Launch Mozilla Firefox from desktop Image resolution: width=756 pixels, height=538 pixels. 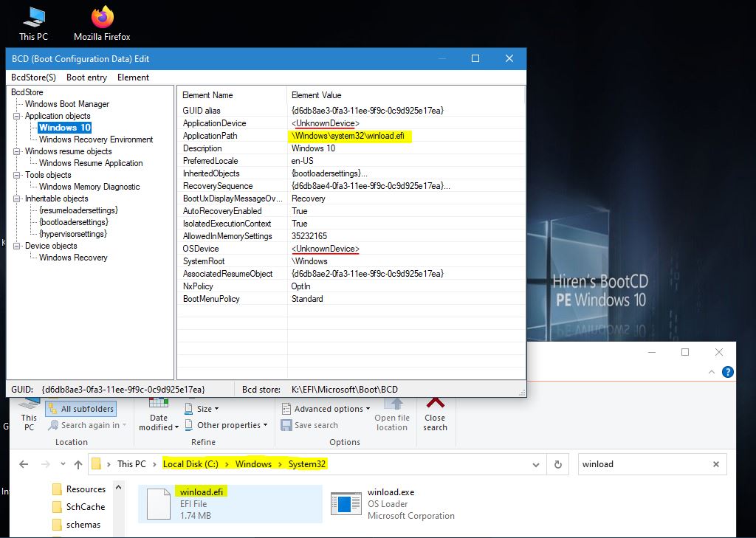click(x=102, y=22)
